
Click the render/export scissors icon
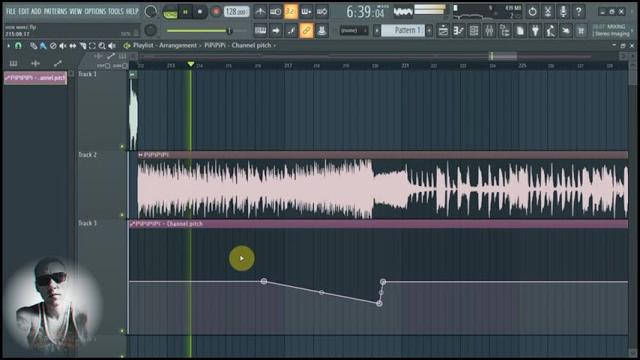pyautogui.click(x=548, y=12)
